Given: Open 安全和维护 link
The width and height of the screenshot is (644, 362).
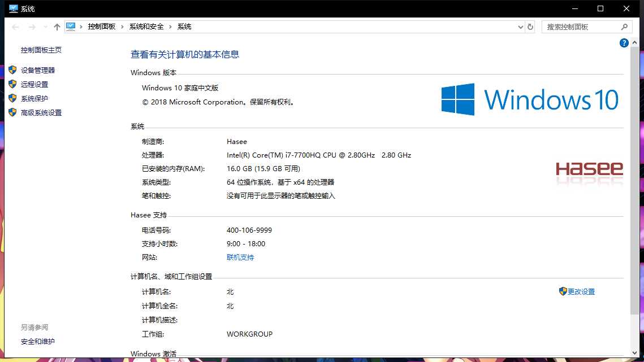Looking at the screenshot, I should pos(38,342).
